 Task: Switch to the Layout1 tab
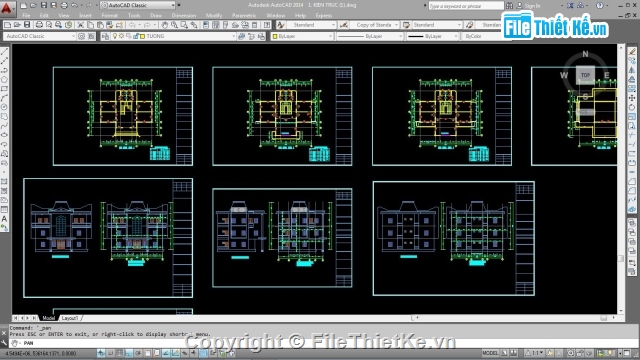pyautogui.click(x=70, y=318)
